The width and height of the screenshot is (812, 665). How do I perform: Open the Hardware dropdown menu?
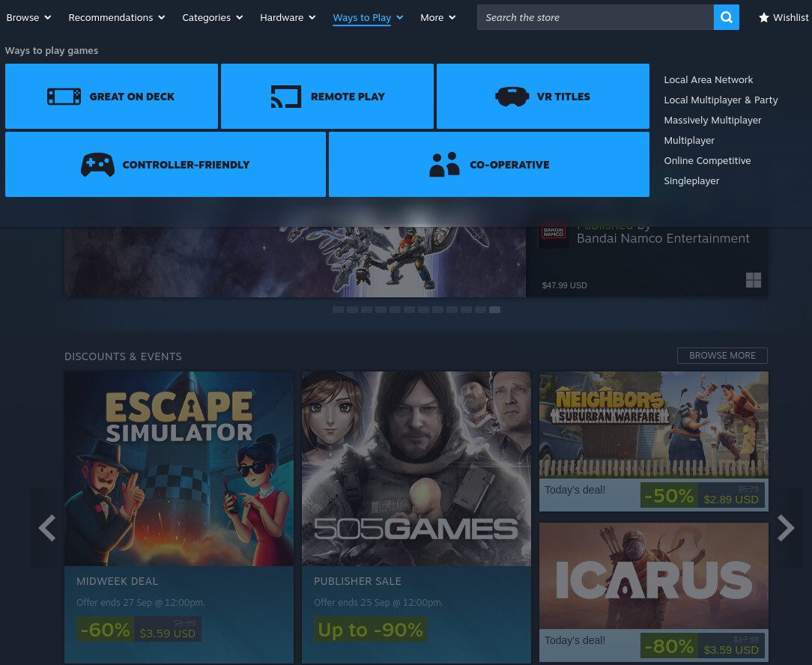click(288, 17)
